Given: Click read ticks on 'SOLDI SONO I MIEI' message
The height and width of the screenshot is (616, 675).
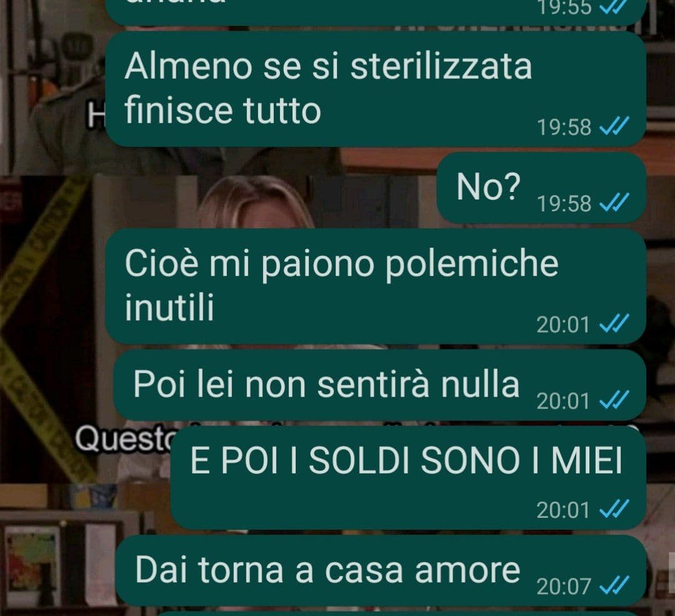Looking at the screenshot, I should pos(615,508).
